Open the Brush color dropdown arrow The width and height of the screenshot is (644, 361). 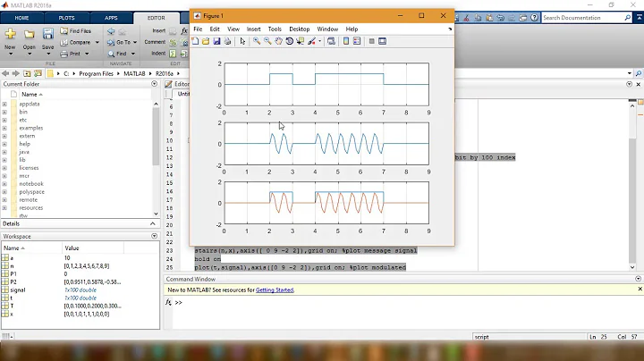(x=319, y=41)
